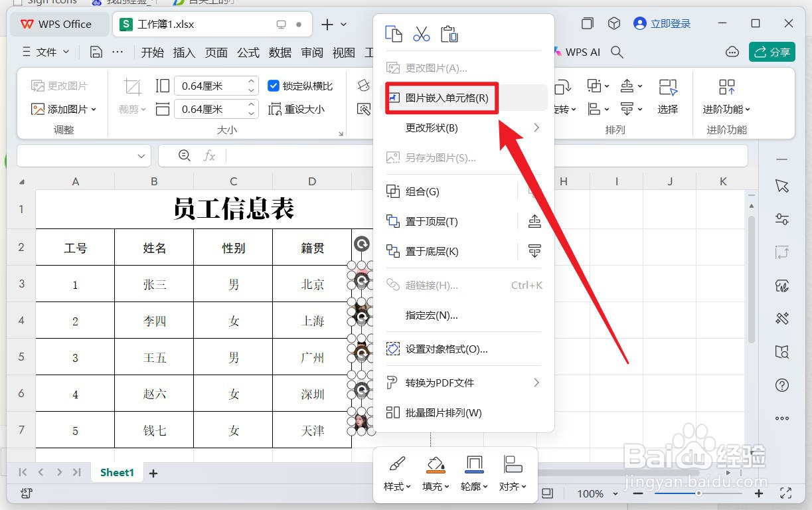Image resolution: width=812 pixels, height=510 pixels.
Task: Click the search magnifier icon in ribbon
Action: tap(617, 52)
